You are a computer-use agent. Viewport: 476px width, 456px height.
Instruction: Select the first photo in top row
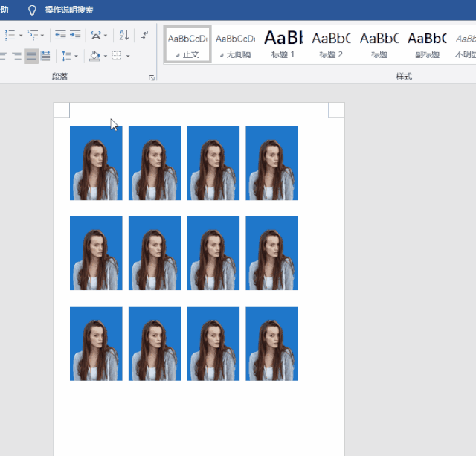point(96,163)
